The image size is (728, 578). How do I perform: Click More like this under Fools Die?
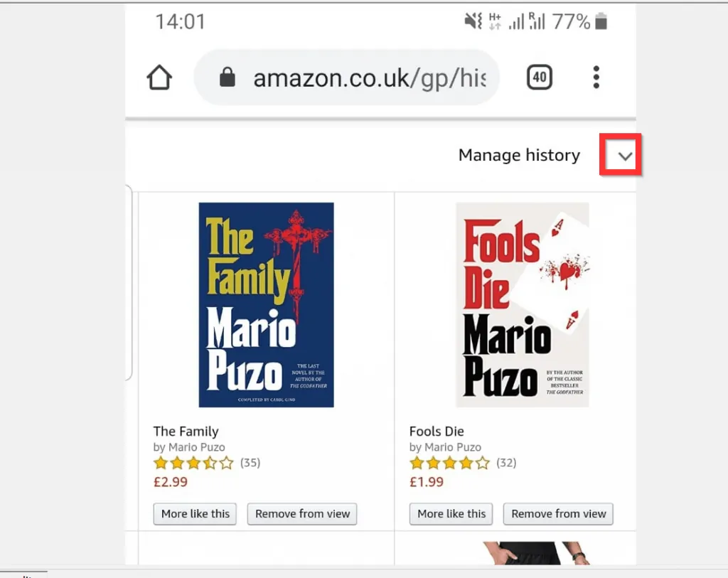point(450,514)
